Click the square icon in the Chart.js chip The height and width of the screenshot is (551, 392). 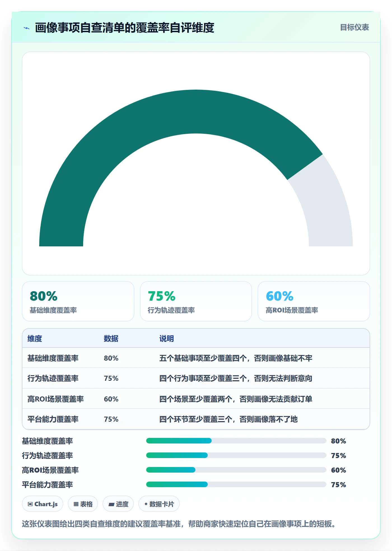point(30,504)
